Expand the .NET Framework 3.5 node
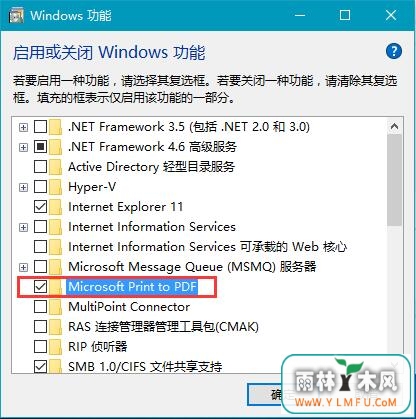Screen dimensions: 416x419 click(23, 127)
